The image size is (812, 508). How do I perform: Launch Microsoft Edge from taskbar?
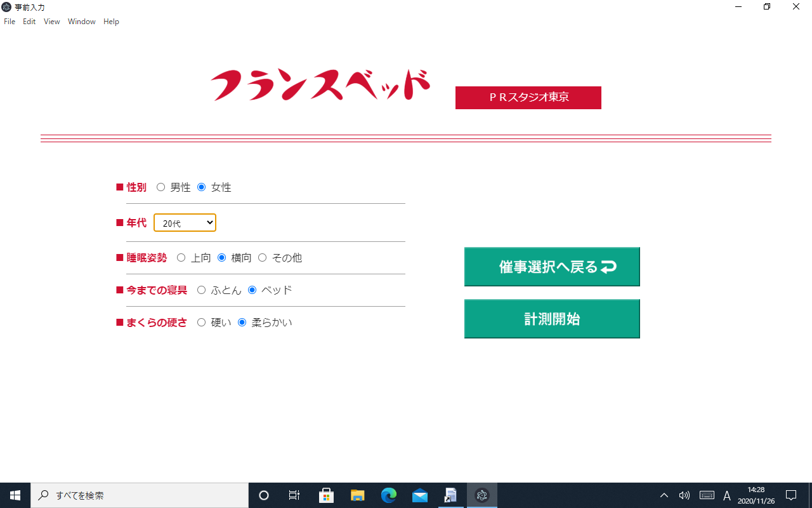[x=389, y=495]
